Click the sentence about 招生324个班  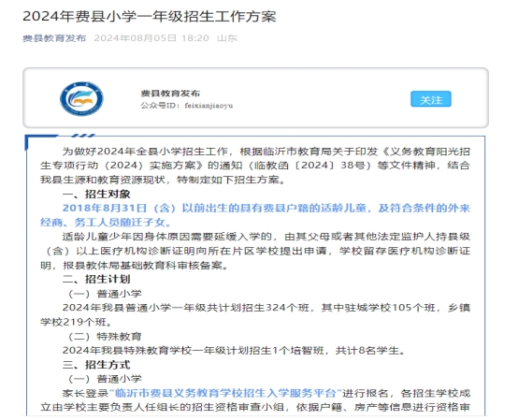255,314
